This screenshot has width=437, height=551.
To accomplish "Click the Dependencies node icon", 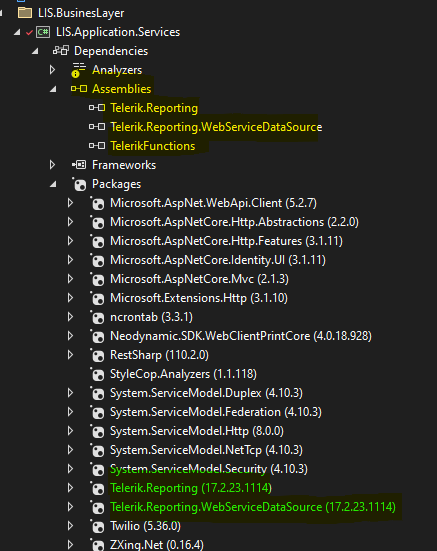I will [x=61, y=51].
